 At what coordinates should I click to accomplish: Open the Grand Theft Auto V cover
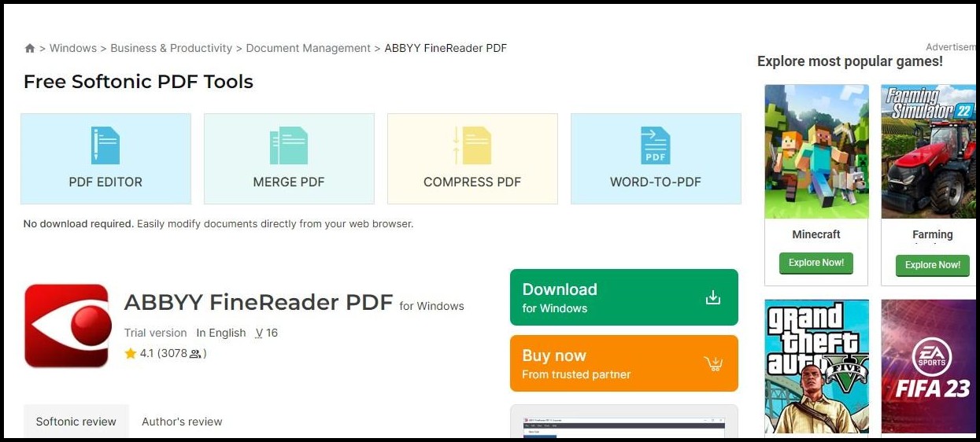click(x=817, y=367)
